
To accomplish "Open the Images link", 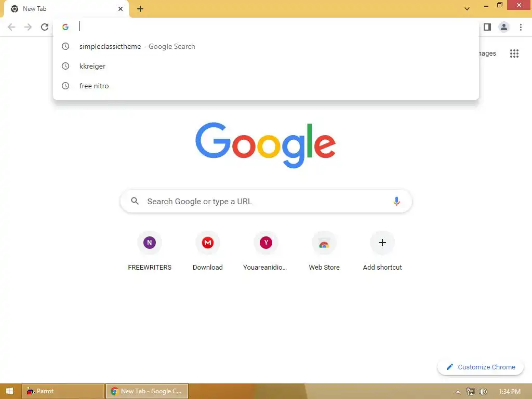I will coord(487,54).
